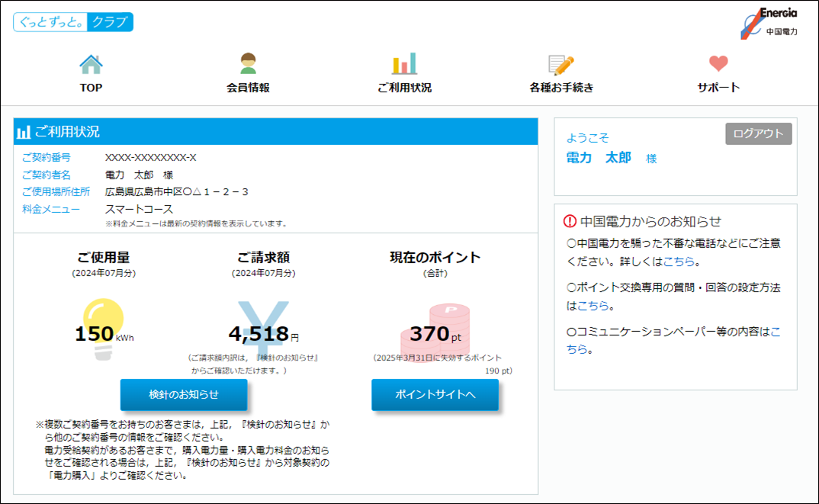Click the ご契約者名 label

click(x=47, y=175)
